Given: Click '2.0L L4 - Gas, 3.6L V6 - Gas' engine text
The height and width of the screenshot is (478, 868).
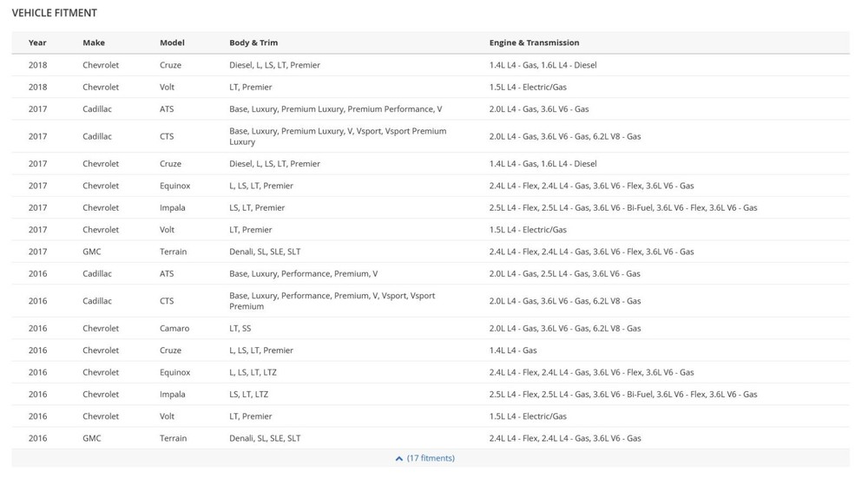Looking at the screenshot, I should coord(539,109).
